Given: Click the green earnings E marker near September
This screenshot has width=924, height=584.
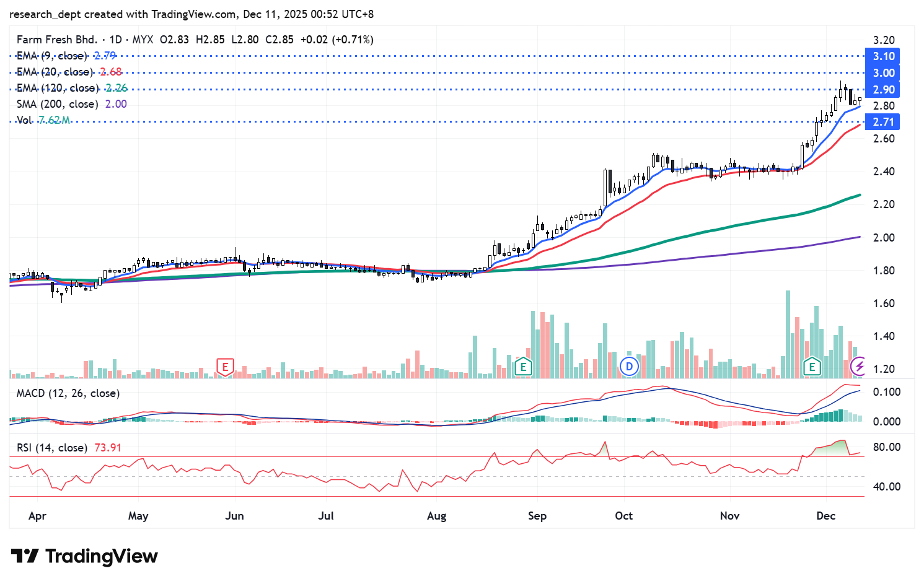Looking at the screenshot, I should (523, 367).
